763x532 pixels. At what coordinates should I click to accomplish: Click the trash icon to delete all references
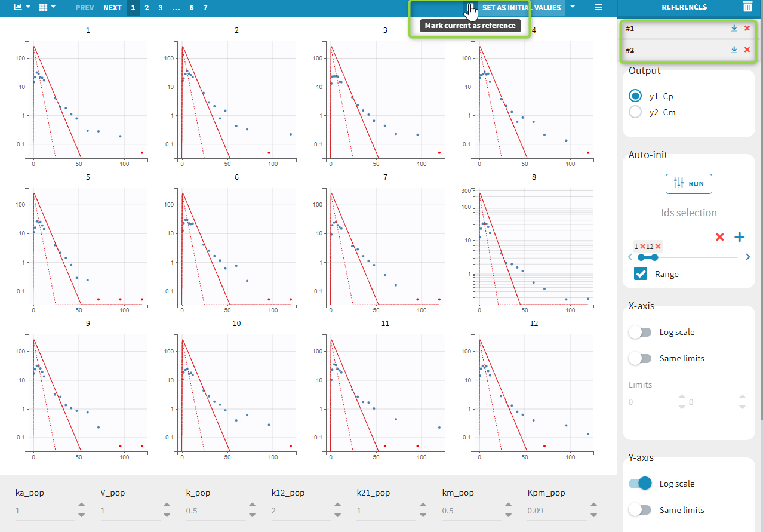[x=747, y=7]
